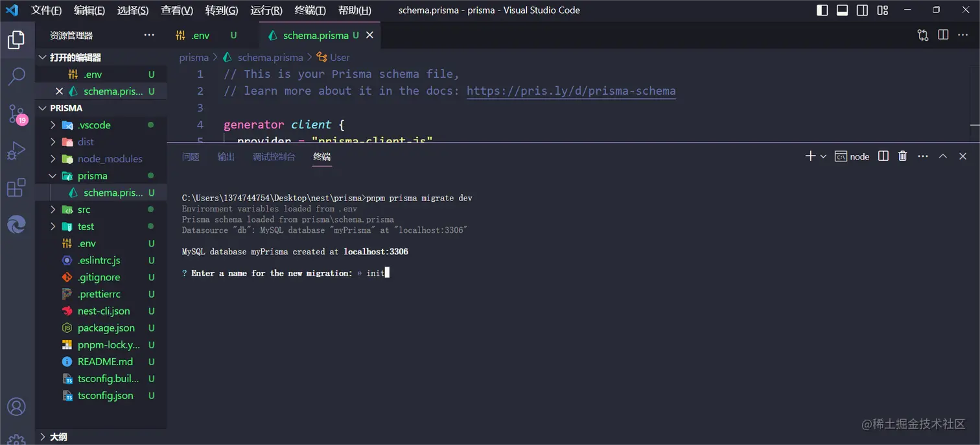Switch to the 调试控制台 panel tab
This screenshot has height=445, width=980.
coord(274,156)
